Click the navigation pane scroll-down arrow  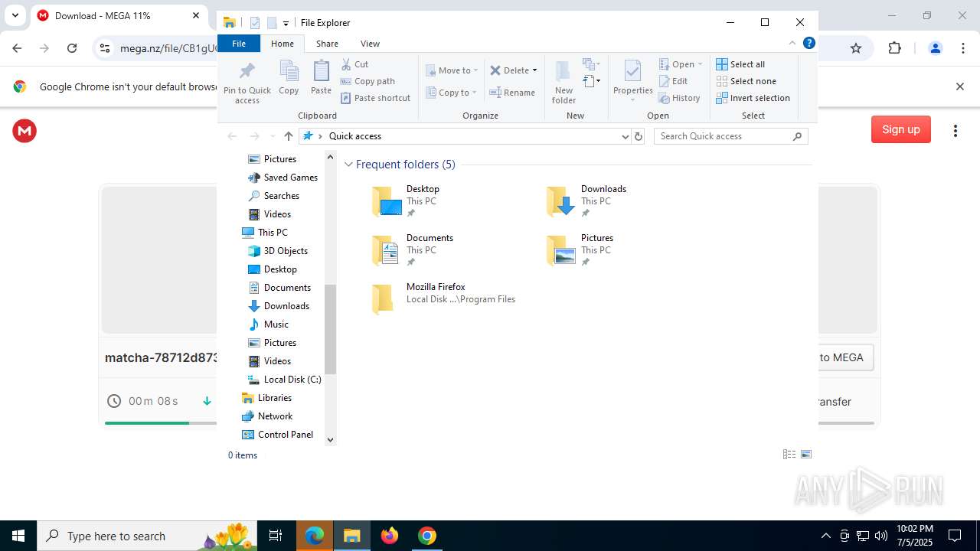point(331,439)
